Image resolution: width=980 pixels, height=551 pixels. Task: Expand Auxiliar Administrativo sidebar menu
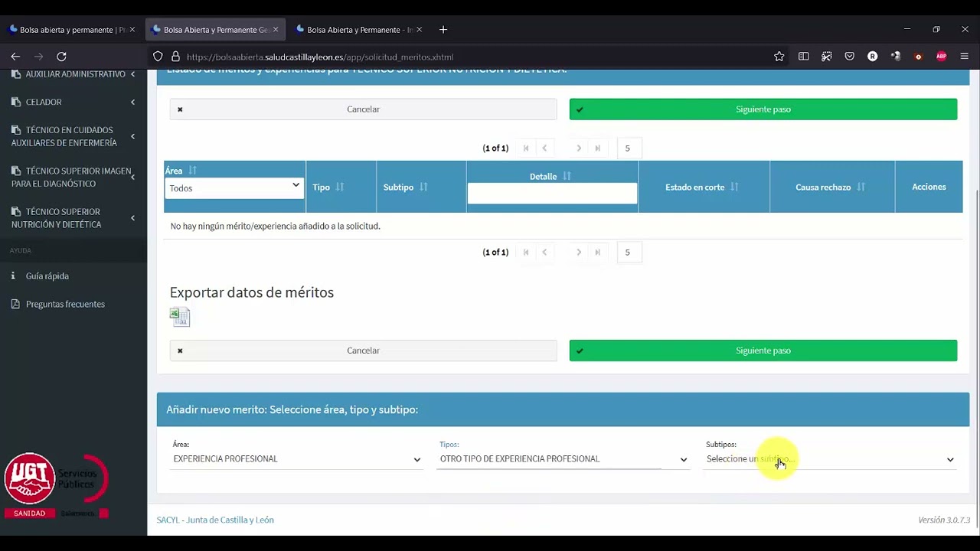click(73, 74)
